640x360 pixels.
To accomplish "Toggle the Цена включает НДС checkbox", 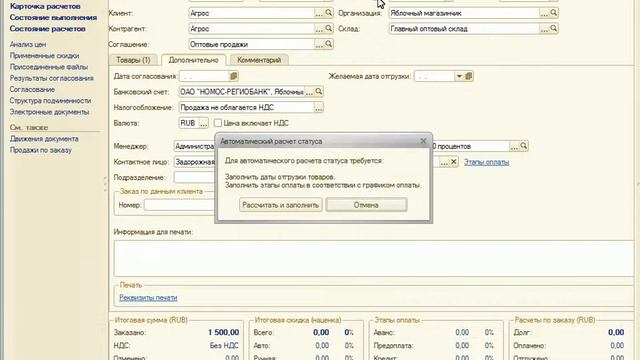I will pos(218,123).
